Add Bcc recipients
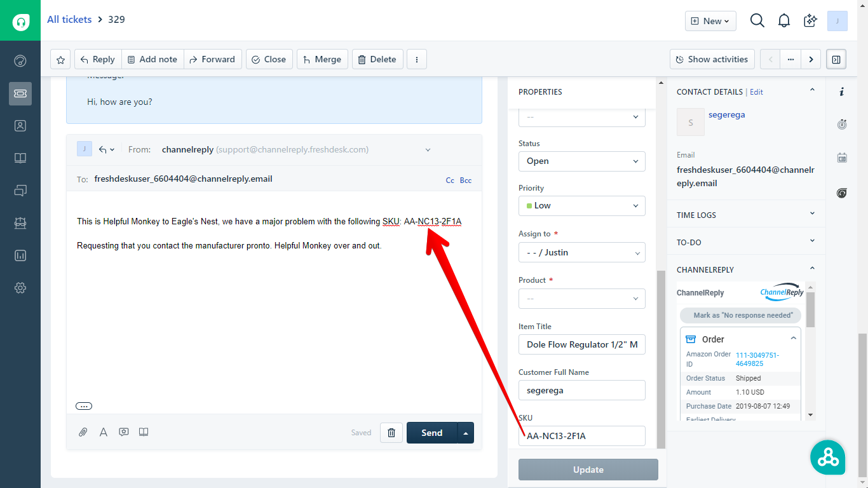This screenshot has width=868, height=488. point(466,180)
